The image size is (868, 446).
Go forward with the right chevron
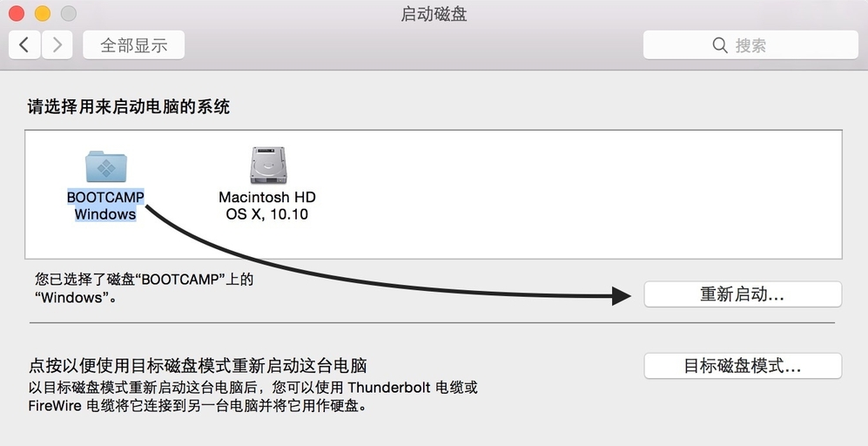(x=57, y=45)
